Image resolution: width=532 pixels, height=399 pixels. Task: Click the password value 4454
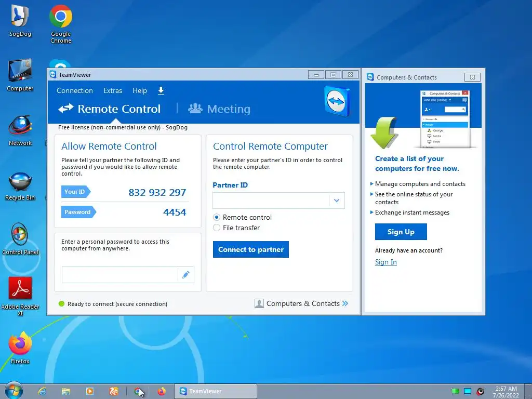[x=175, y=212]
